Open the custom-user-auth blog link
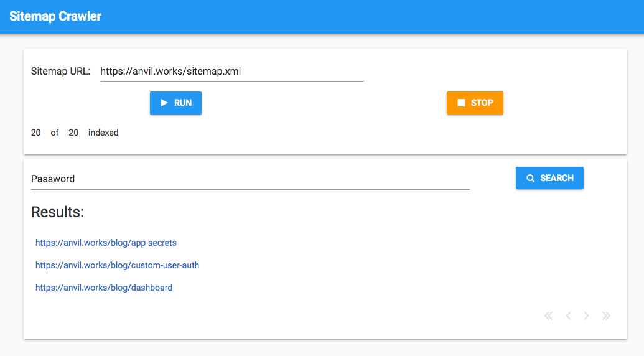644x356 pixels. click(117, 265)
